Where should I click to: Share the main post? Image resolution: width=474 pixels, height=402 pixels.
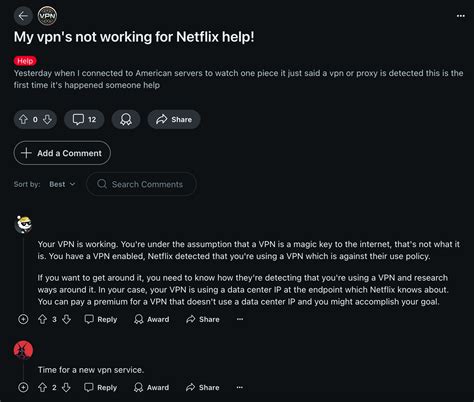click(174, 119)
